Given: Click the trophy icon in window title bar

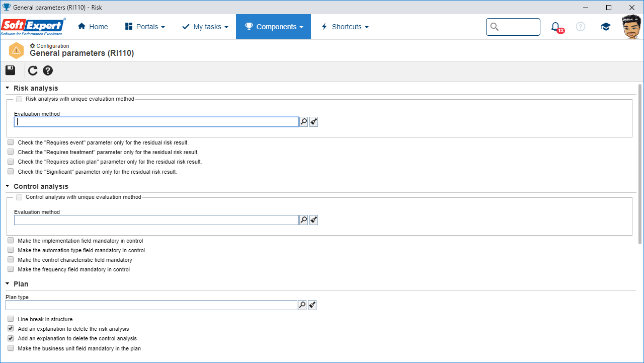Looking at the screenshot, I should tap(6, 7).
